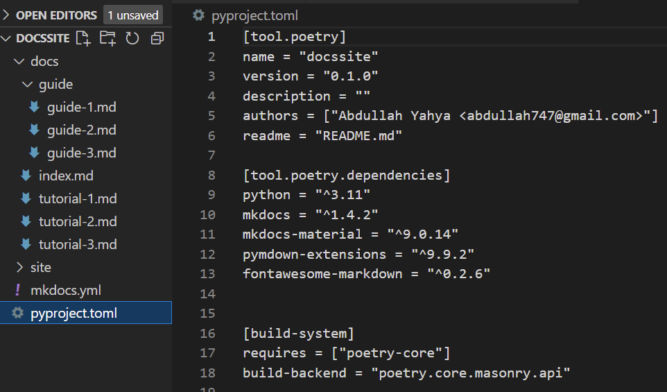Open guide-1.md file
This screenshot has height=392, width=667.
click(82, 107)
